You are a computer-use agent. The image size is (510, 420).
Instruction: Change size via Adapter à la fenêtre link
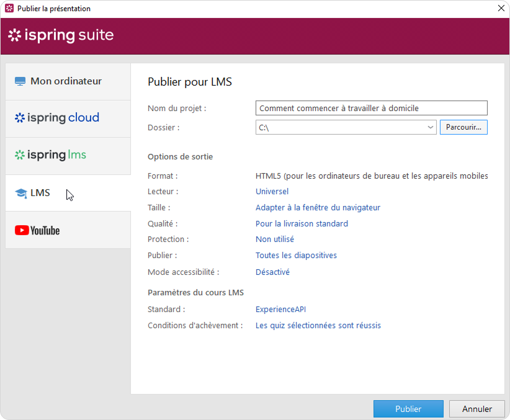318,208
